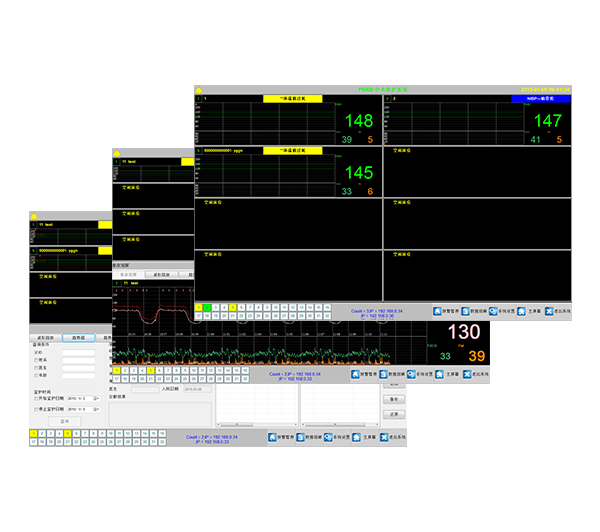Click the 报警暂停 icon in the bottom-left window toolbar

point(271,438)
